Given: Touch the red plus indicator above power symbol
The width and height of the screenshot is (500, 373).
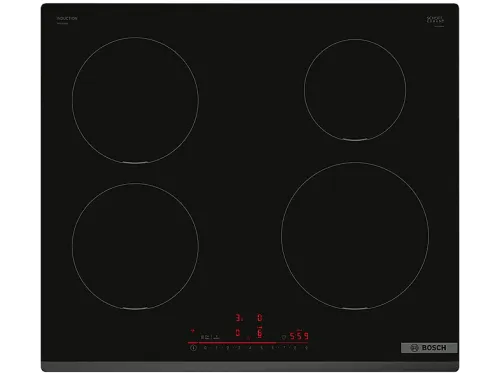Looking at the screenshot, I should coord(193,331).
